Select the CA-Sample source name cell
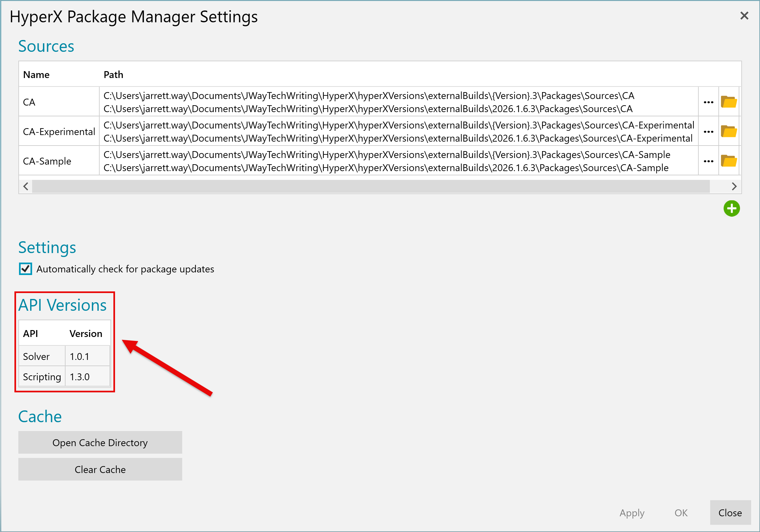Viewport: 760px width, 532px height. [x=59, y=161]
